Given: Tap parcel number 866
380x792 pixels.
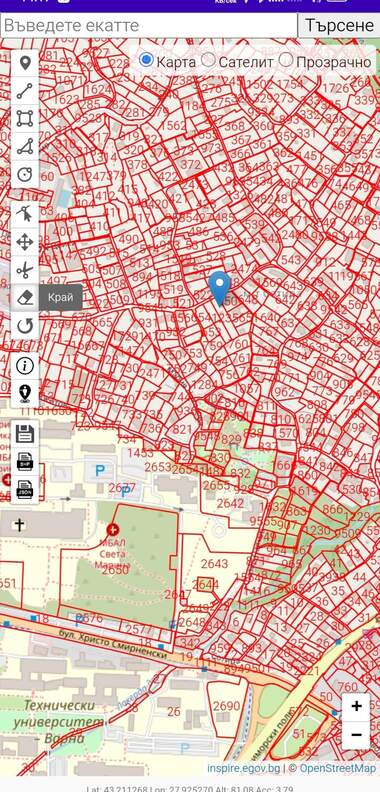Looking at the screenshot, I should click(332, 509).
